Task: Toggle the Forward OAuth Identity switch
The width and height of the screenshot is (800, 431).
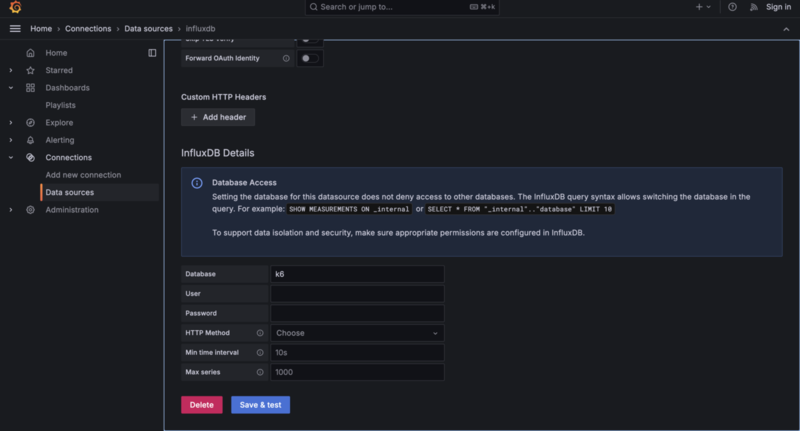Action: [310, 58]
